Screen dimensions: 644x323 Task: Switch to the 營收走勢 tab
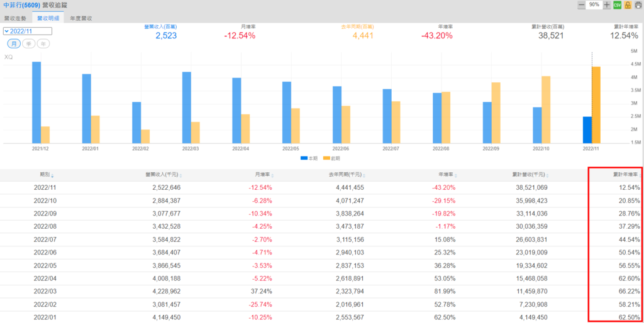tap(15, 18)
